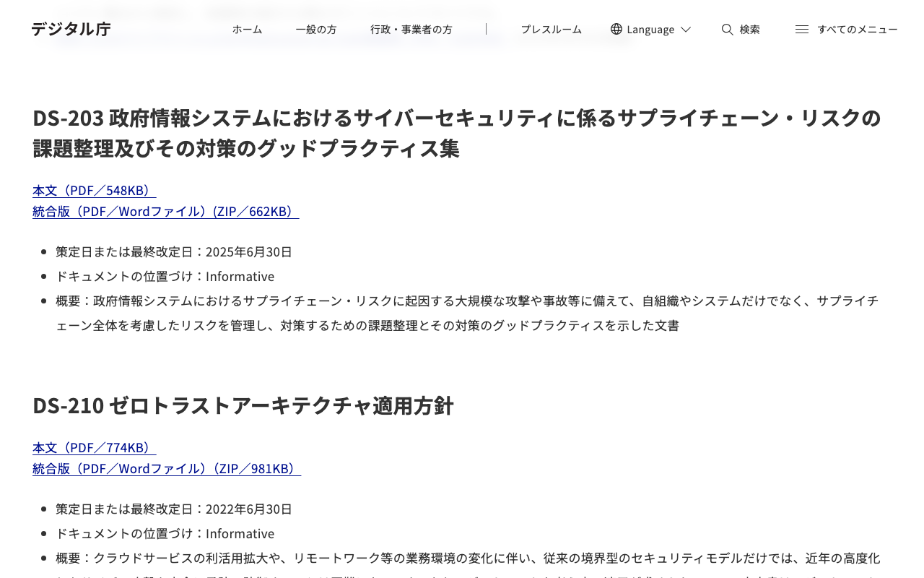Download DS-210 統合版 ZIP 981KB
Image resolution: width=924 pixels, height=578 pixels.
point(167,468)
